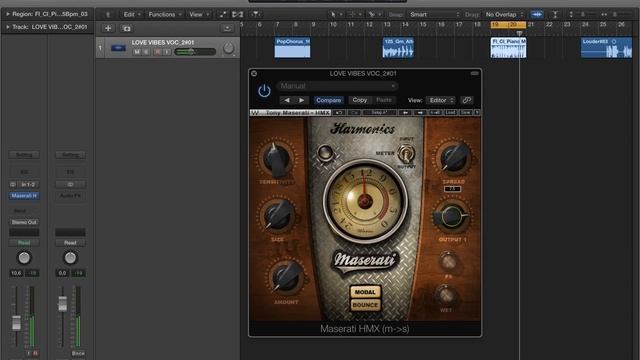The image size is (640, 360).
Task: Click the Waves Save button
Action: tap(466, 112)
